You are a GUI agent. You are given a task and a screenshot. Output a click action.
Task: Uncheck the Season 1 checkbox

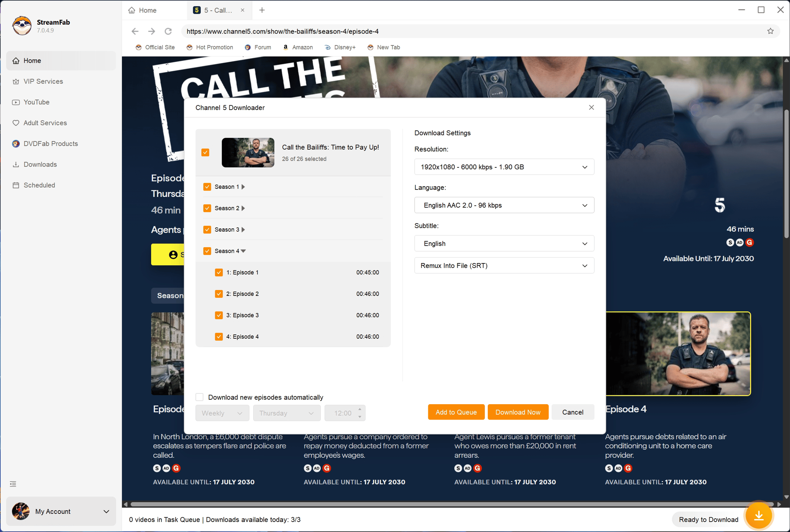click(207, 187)
